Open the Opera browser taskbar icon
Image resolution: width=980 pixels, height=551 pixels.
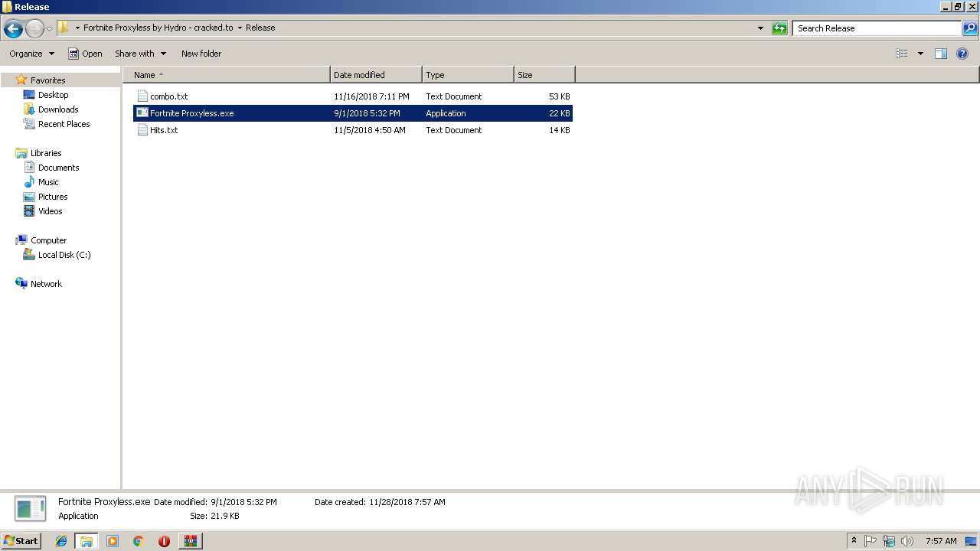(164, 541)
